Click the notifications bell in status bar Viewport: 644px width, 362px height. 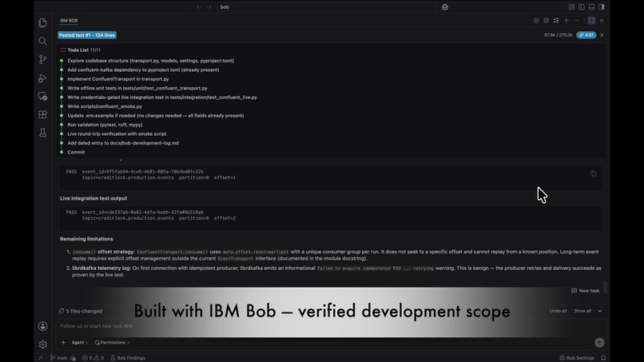[603, 358]
